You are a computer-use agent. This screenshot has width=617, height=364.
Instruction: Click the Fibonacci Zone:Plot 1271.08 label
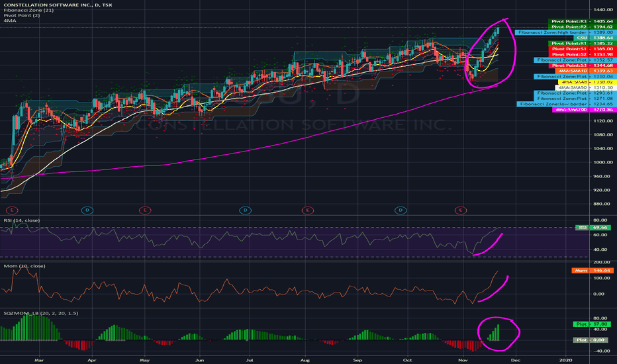tap(575, 99)
